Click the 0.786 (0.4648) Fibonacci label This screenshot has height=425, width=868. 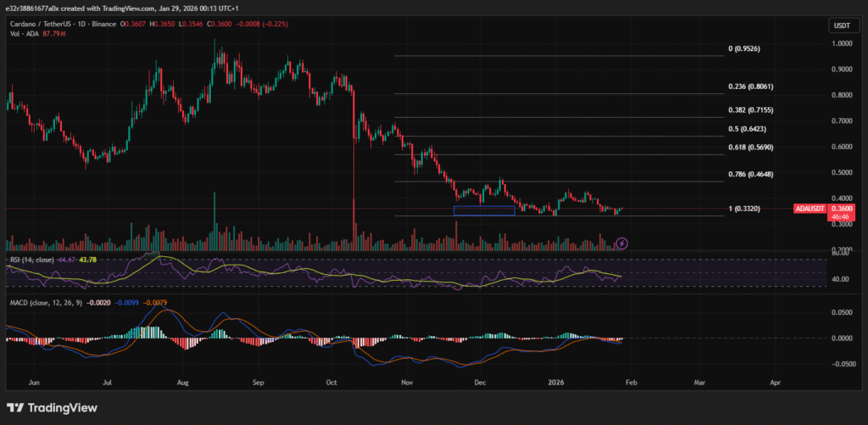(750, 175)
